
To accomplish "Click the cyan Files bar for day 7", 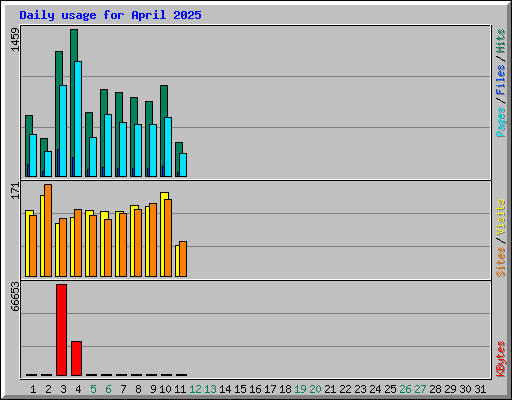I will pyautogui.click(x=123, y=149).
